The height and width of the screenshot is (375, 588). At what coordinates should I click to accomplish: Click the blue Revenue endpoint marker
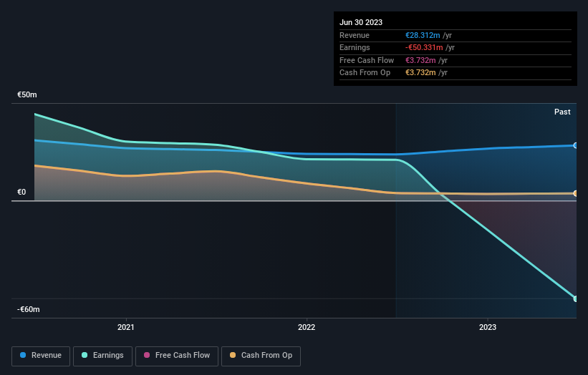[x=576, y=145]
